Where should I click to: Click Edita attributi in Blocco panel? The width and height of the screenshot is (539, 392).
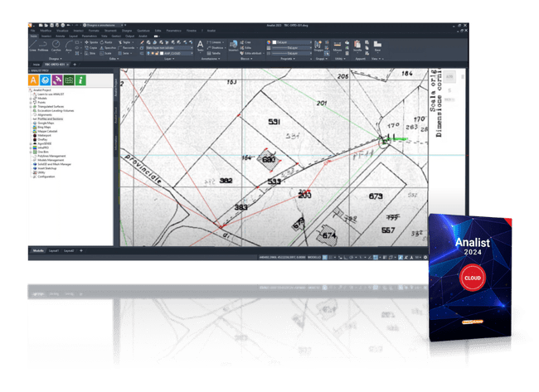pyautogui.click(x=251, y=53)
